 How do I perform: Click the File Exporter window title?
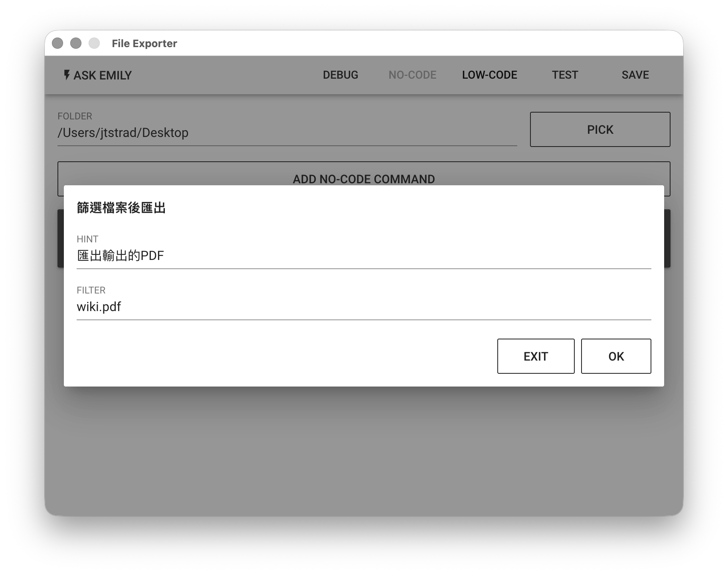point(144,43)
